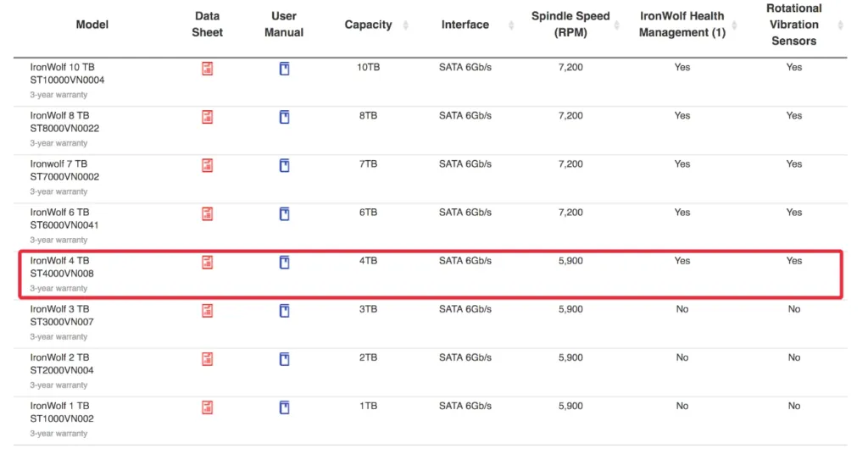
Task: Open user manual for IronWolf 6 TB
Action: tap(284, 214)
